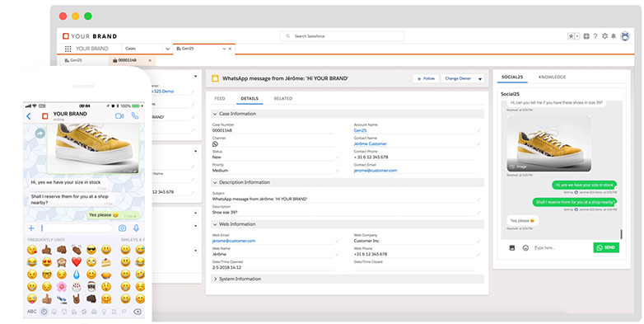Tap the microphone icon on phone
Screen dimensions: 644x324
[x=137, y=228]
